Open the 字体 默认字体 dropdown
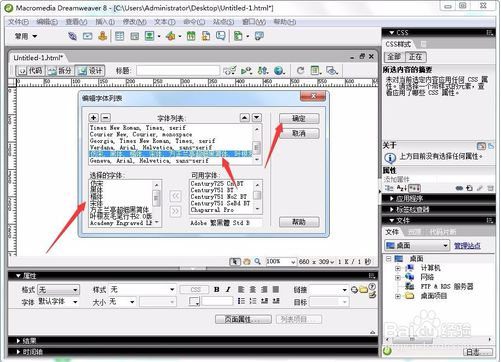This screenshot has width=501, height=362. (x=59, y=302)
